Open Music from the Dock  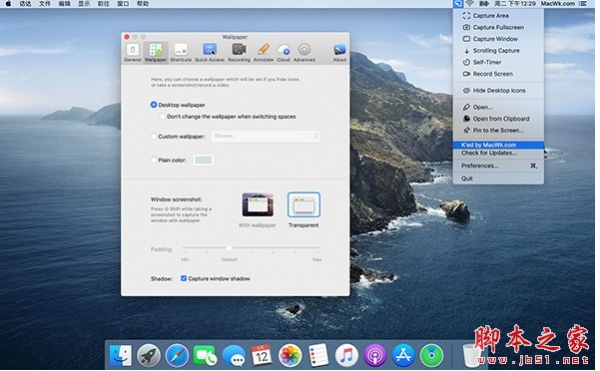click(x=347, y=355)
